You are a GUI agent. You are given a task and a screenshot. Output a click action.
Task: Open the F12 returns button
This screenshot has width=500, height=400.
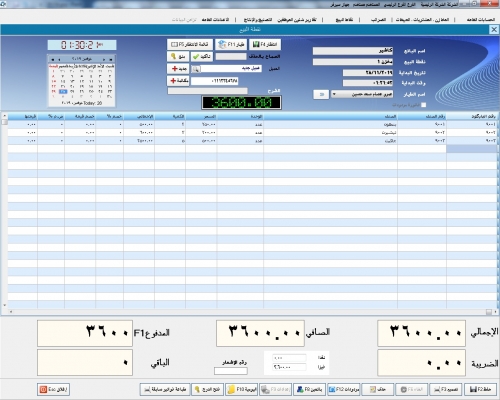pos(343,389)
